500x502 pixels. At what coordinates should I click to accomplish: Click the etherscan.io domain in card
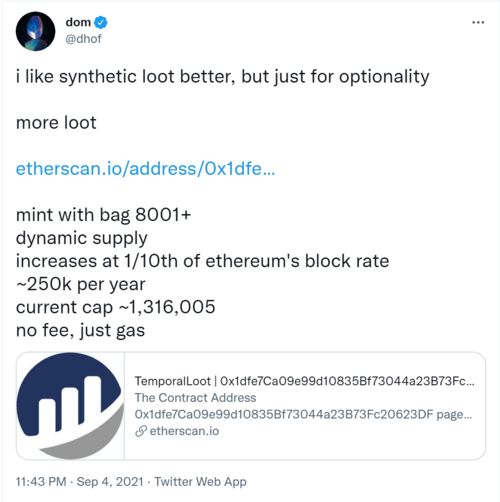point(184,431)
